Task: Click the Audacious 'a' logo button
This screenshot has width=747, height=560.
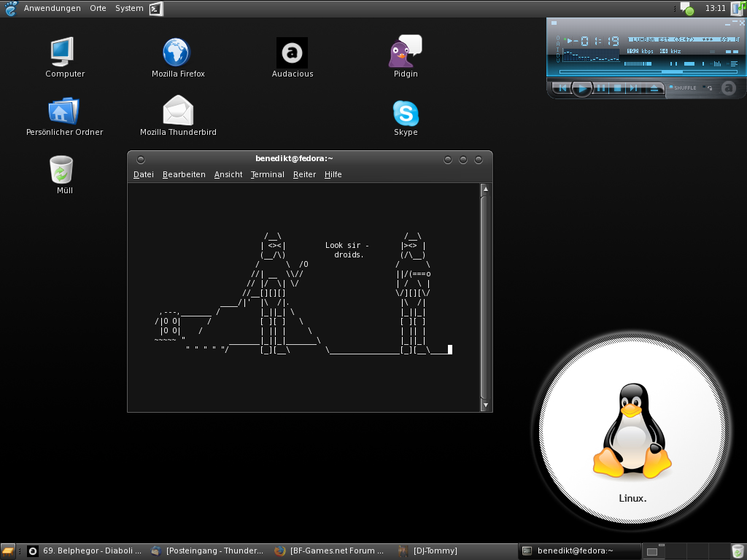Action: click(729, 88)
